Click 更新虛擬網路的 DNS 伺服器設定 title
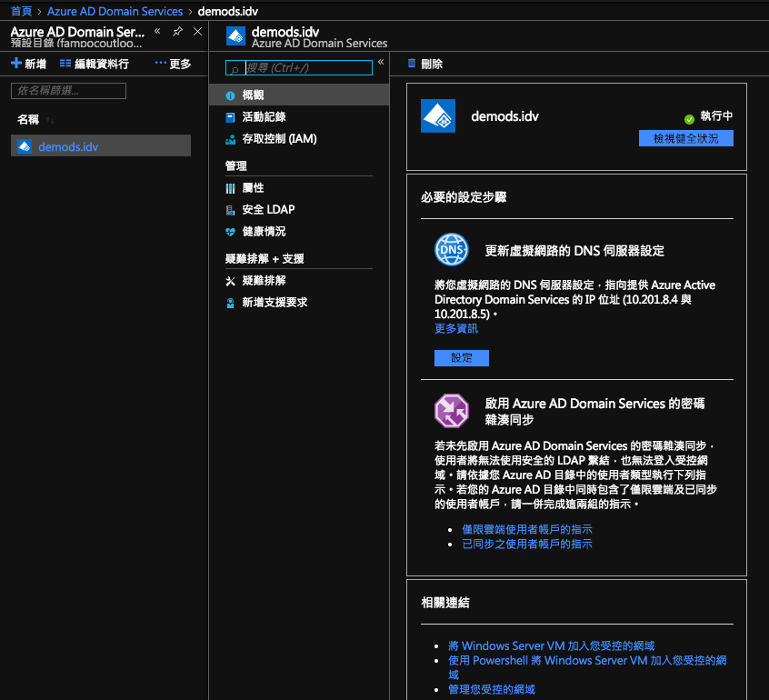The height and width of the screenshot is (700, 769). pos(574,251)
